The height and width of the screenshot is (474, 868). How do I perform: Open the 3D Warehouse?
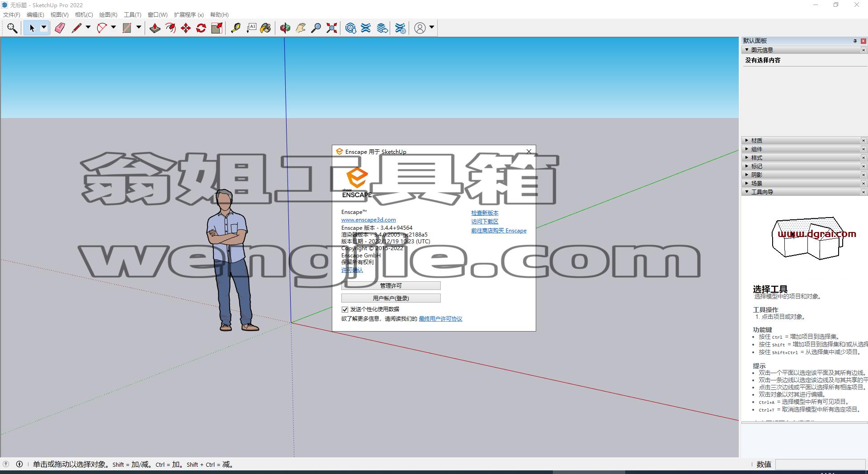click(350, 28)
